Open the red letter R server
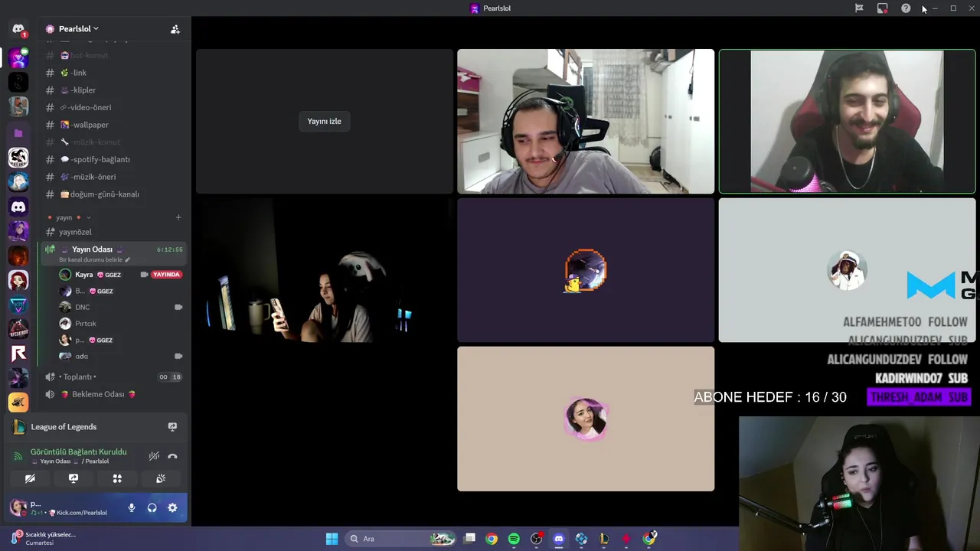 (x=18, y=353)
